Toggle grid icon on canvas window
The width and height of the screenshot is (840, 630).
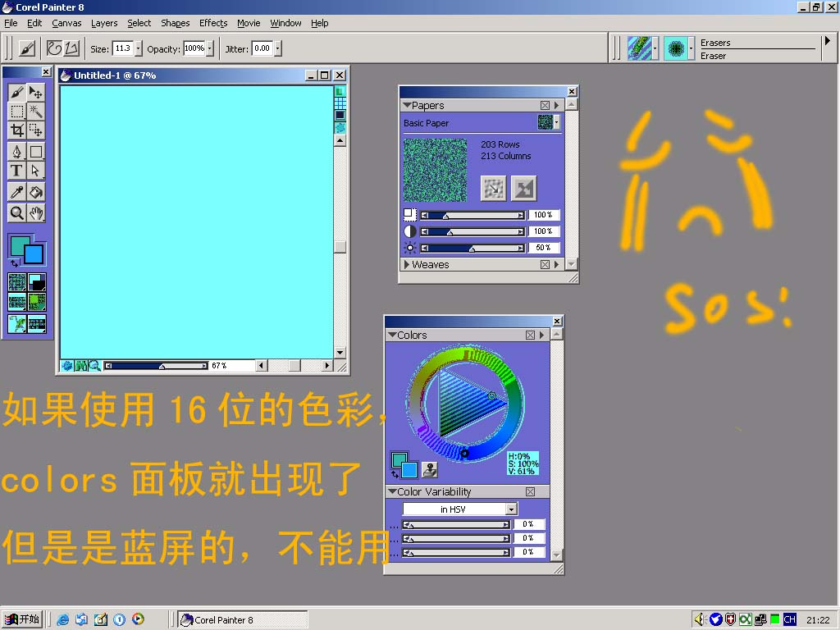340,103
